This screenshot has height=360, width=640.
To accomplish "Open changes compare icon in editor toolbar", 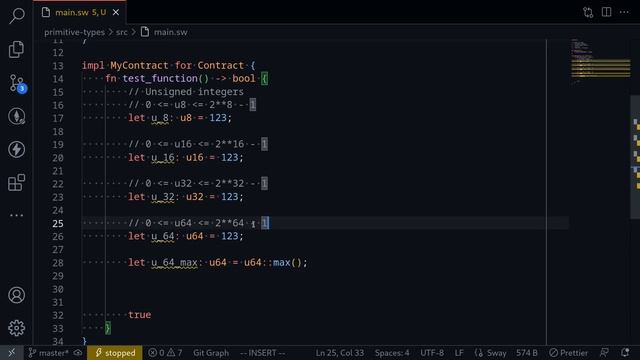I will pos(588,12).
